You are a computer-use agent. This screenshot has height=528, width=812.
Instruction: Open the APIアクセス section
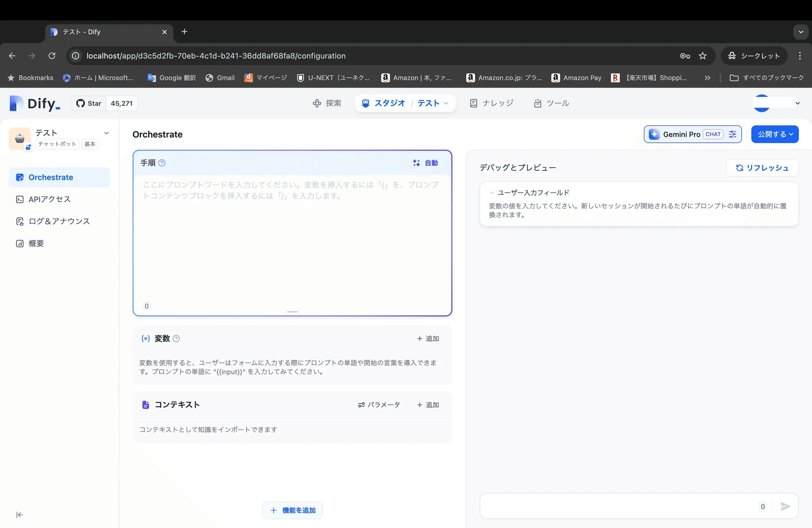click(49, 199)
